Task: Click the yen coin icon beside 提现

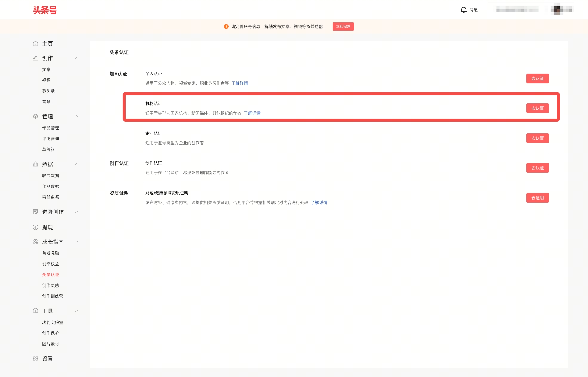Action: (x=36, y=228)
